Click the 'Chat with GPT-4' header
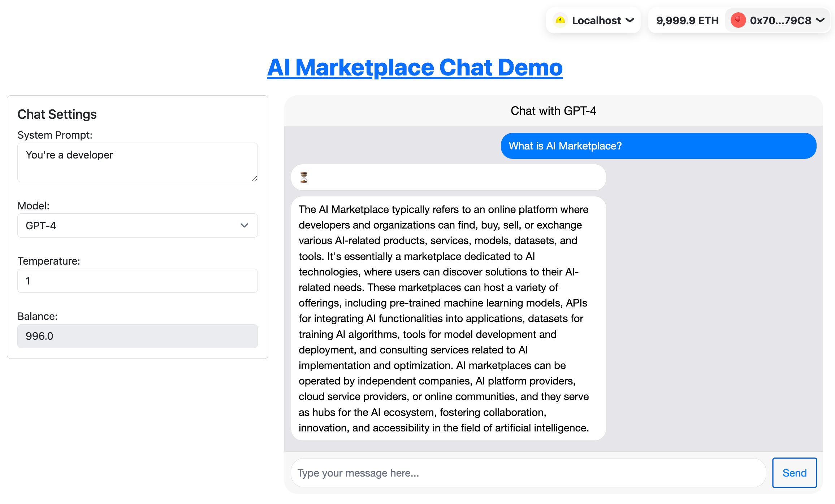The width and height of the screenshot is (835, 504). (553, 111)
